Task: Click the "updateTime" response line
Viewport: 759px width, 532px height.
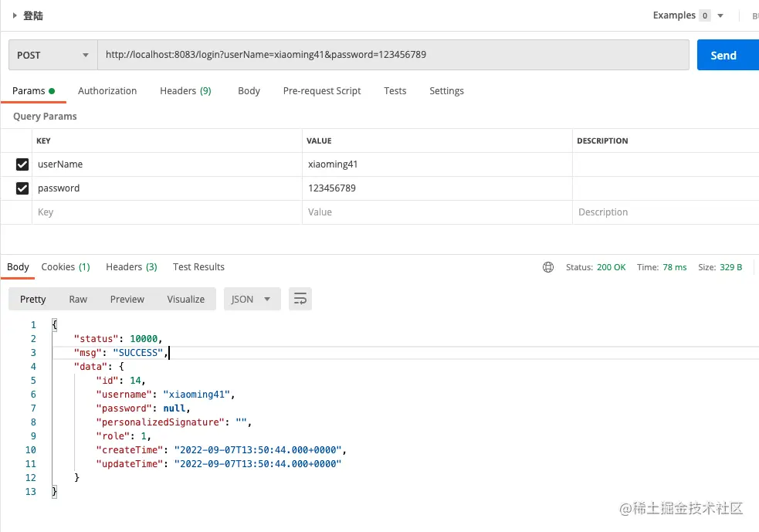Action: tap(219, 464)
